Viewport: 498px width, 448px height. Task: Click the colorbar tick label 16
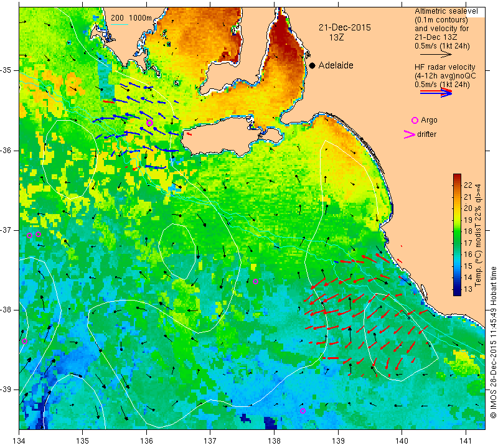coord(468,254)
